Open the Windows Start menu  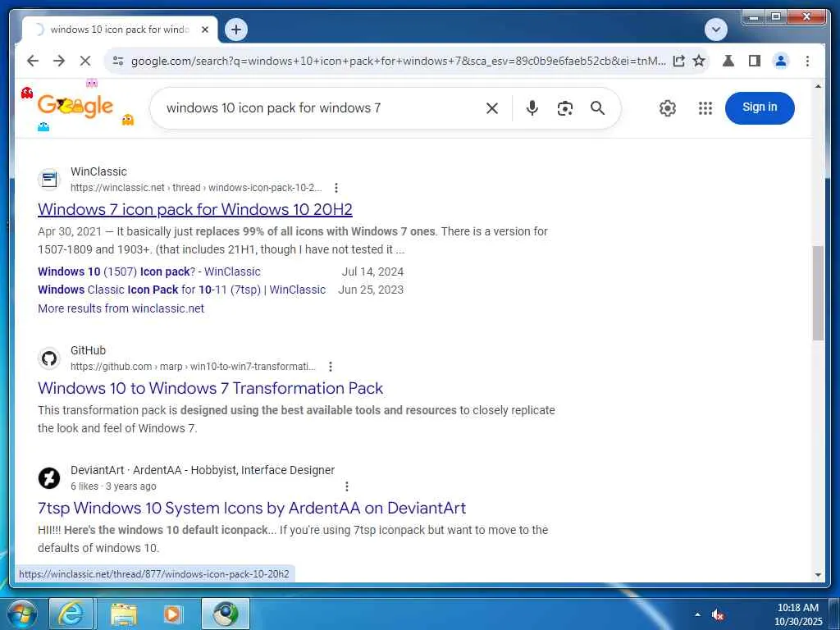pyautogui.click(x=21, y=614)
